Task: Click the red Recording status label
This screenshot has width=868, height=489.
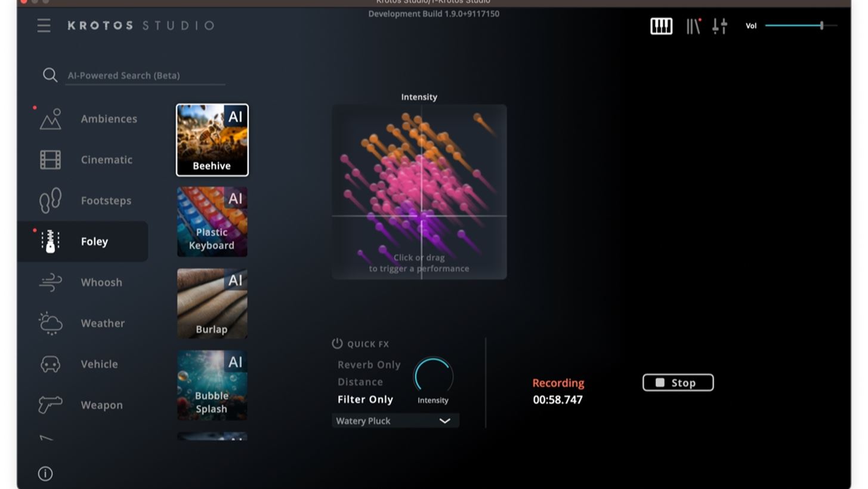Action: point(558,383)
